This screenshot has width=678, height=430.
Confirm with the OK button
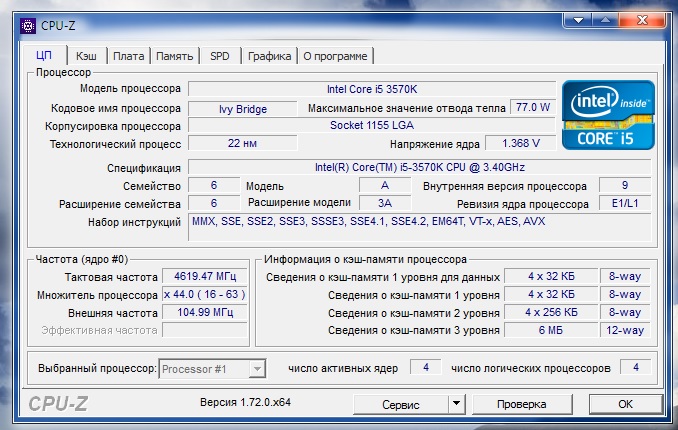[x=625, y=404]
